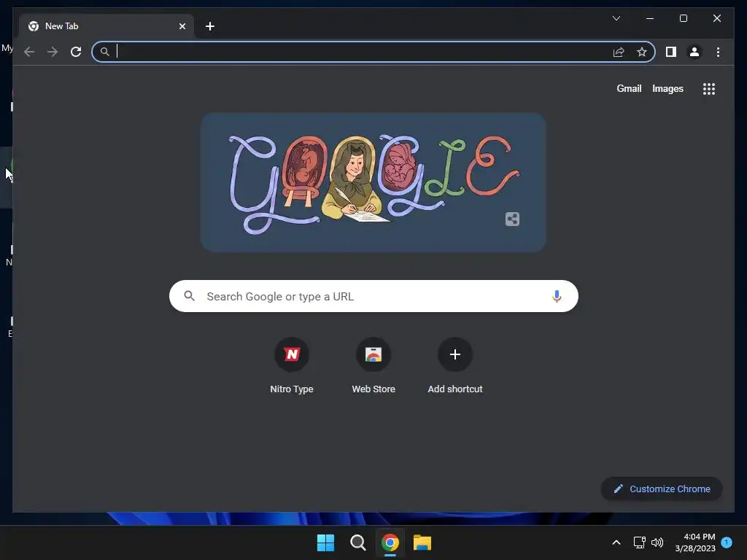This screenshot has height=560, width=747.
Task: Open the volume speaker tray icon
Action: tap(657, 542)
